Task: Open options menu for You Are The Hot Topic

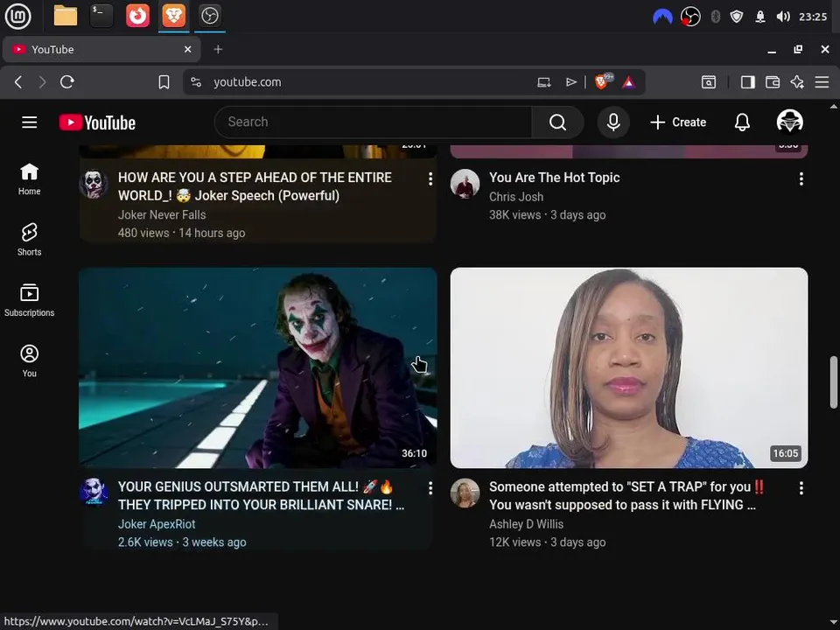Action: tap(801, 178)
